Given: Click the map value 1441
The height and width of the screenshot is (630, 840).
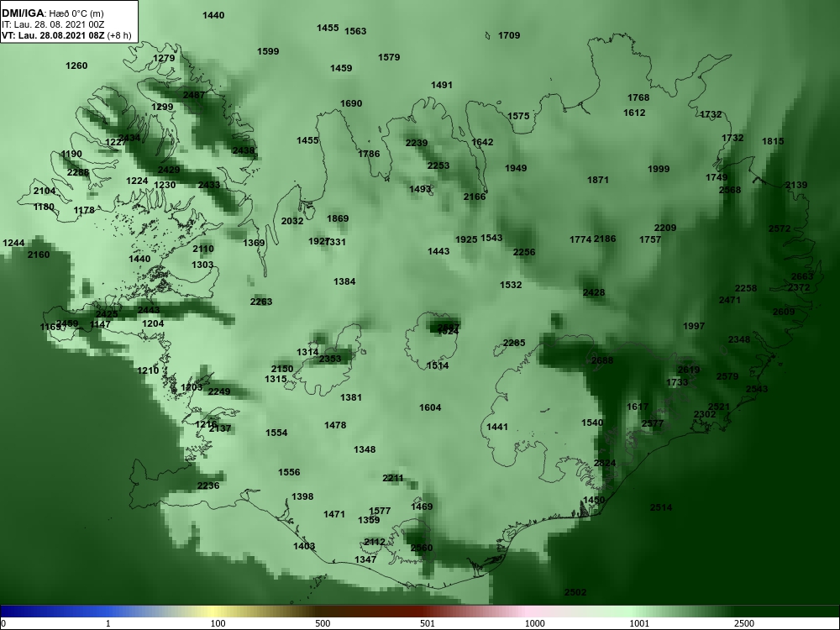Looking at the screenshot, I should point(496,427).
